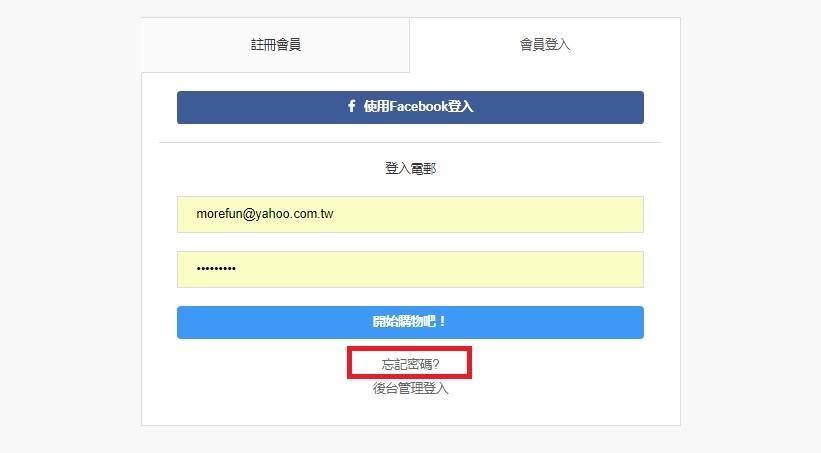Screen dimensions: 821x453
Task: Click the 登入電郵 heading label
Action: click(410, 168)
